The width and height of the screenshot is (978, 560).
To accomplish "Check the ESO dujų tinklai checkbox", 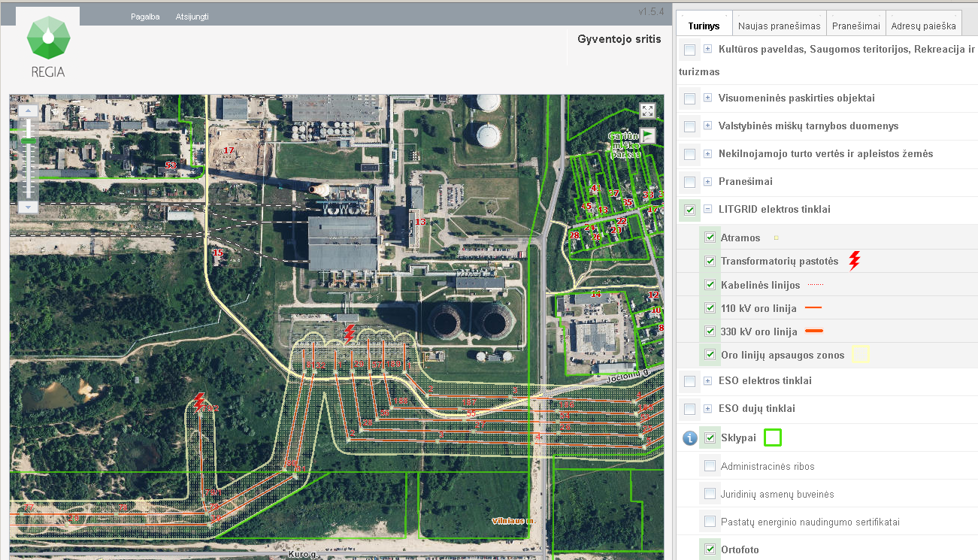I will pos(689,409).
